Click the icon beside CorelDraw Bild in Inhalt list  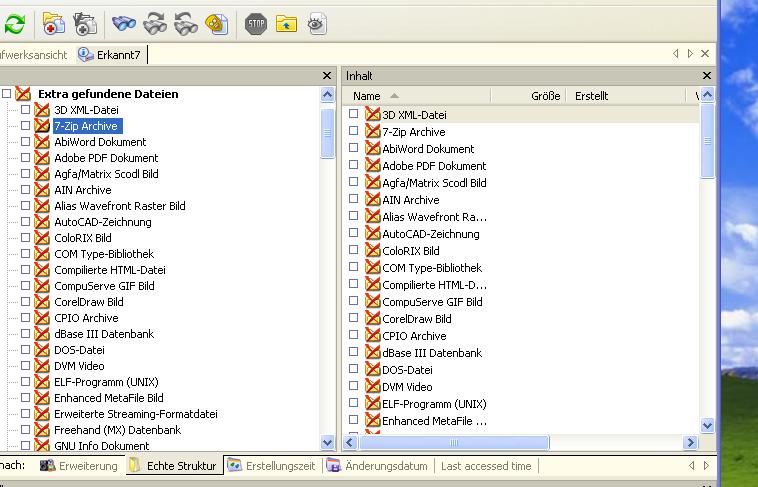tap(373, 318)
